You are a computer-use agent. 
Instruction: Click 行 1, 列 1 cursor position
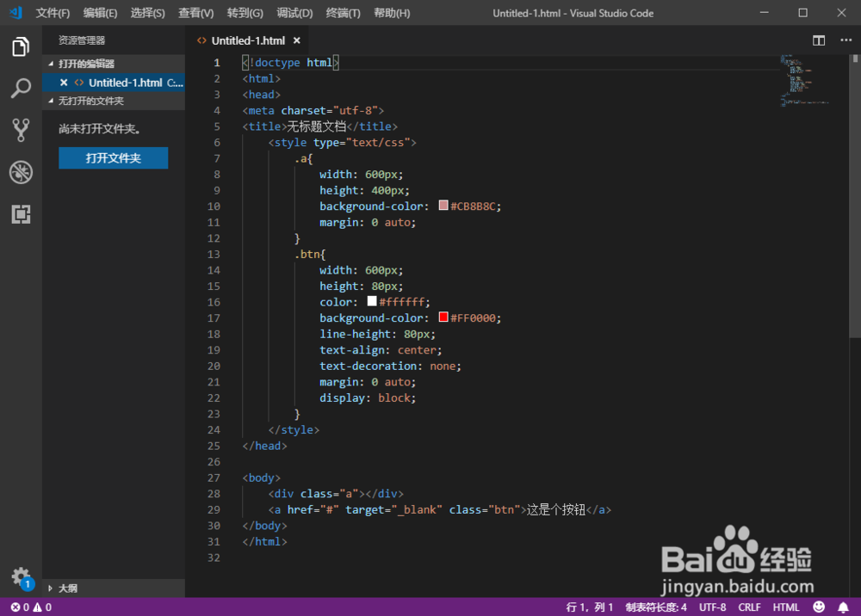tap(589, 607)
